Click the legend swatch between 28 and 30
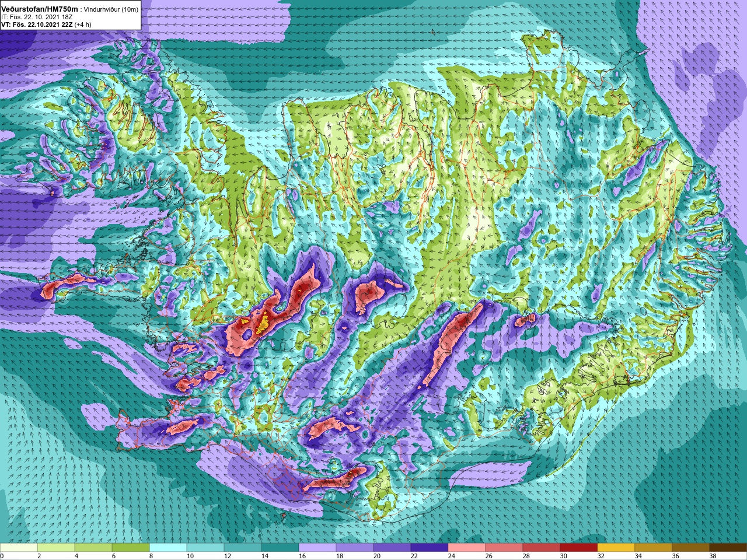Image resolution: width=747 pixels, height=560 pixels. (x=542, y=547)
